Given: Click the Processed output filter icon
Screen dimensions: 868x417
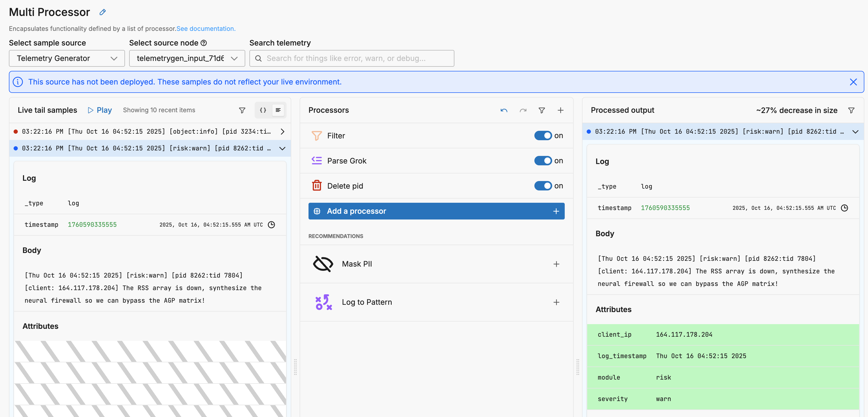Looking at the screenshot, I should pos(851,110).
